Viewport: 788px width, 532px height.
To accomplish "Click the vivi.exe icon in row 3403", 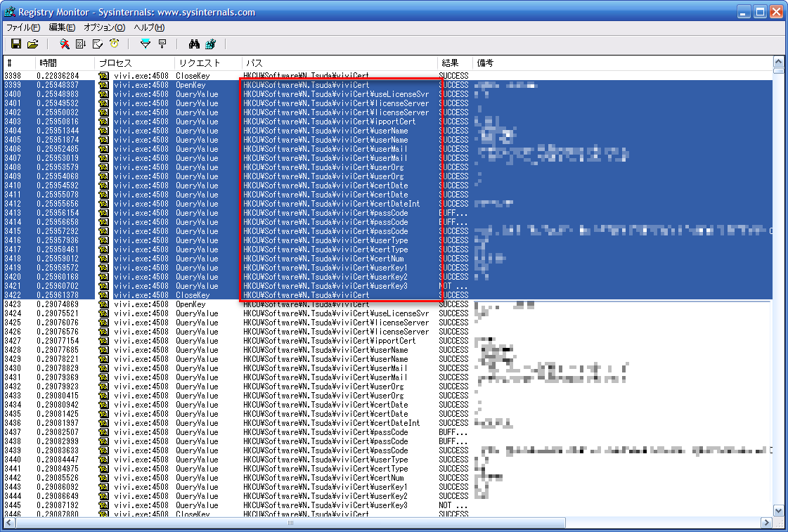I will point(104,122).
